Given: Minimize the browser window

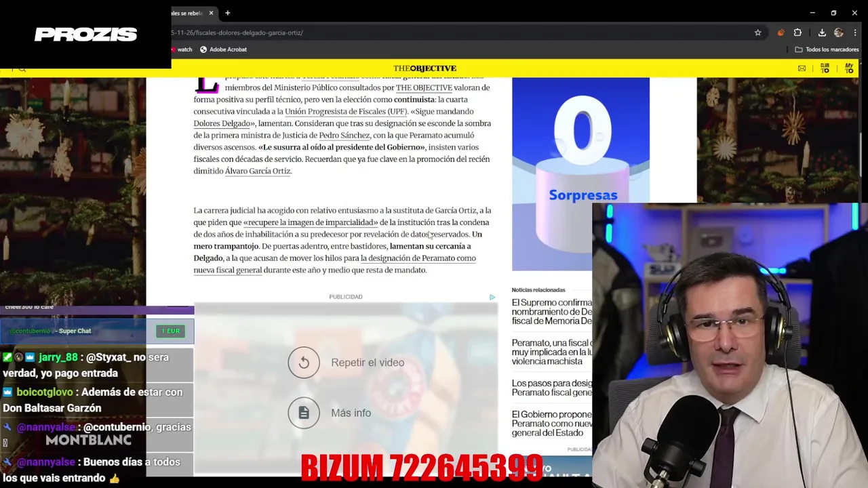Looking at the screenshot, I should tap(812, 13).
